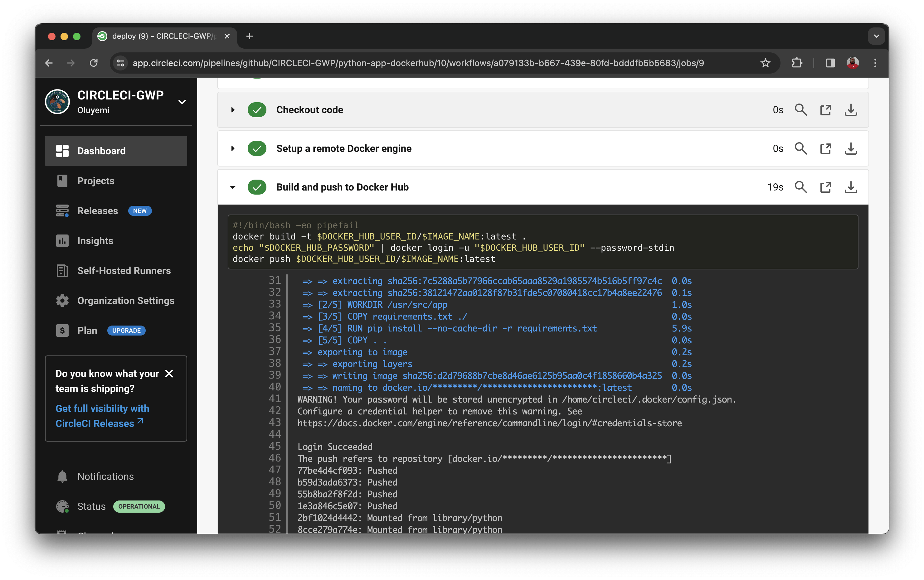Check CircleCI Status page
Image resolution: width=924 pixels, height=580 pixels.
click(x=91, y=506)
